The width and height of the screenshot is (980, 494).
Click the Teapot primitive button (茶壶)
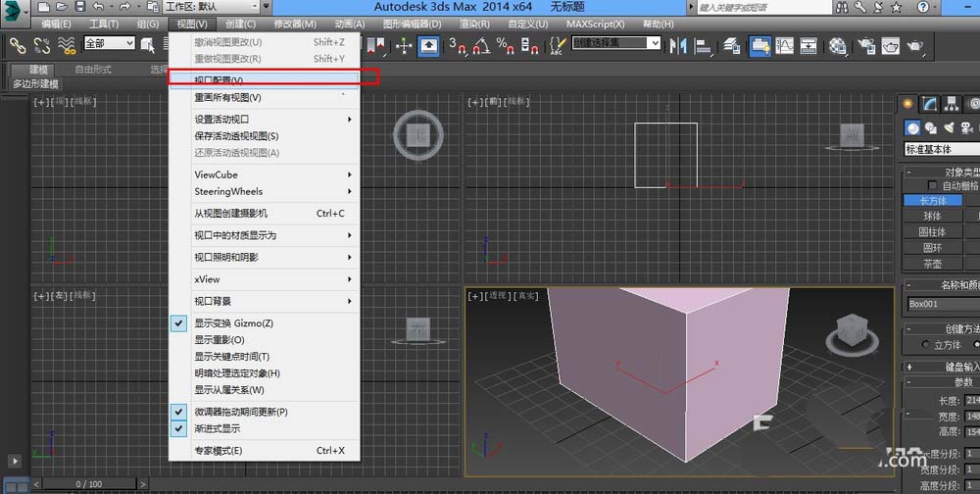click(933, 264)
